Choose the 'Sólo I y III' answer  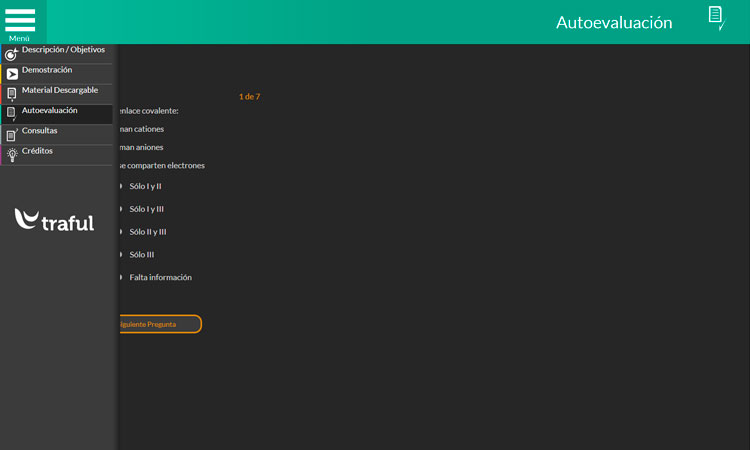pyautogui.click(x=146, y=209)
